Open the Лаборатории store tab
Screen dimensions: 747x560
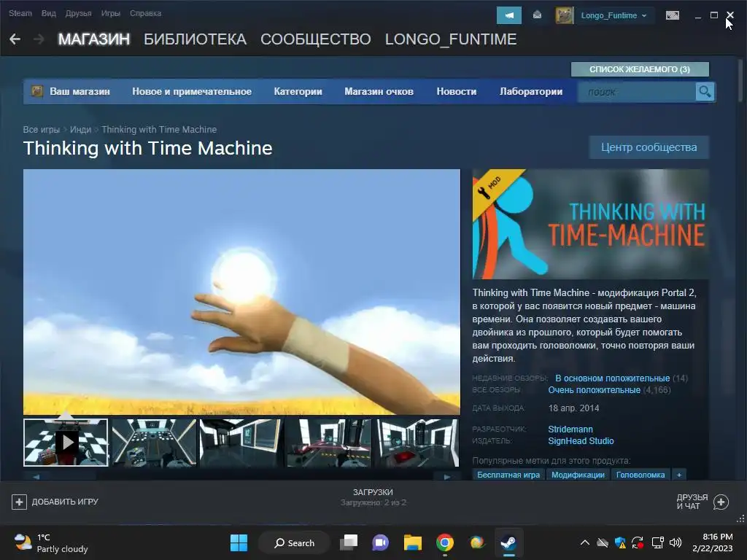pos(531,91)
